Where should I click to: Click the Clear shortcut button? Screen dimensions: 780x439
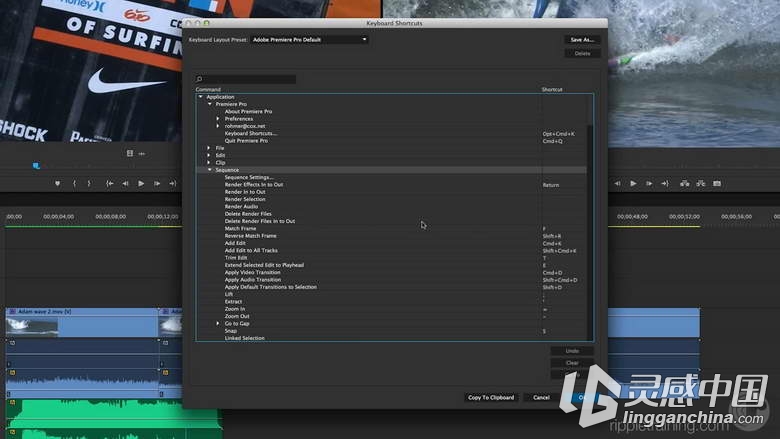tap(572, 363)
